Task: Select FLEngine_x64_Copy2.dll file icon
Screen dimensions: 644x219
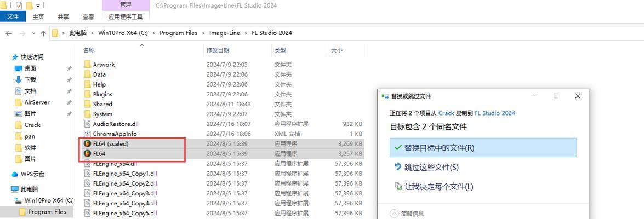Action: [87, 183]
